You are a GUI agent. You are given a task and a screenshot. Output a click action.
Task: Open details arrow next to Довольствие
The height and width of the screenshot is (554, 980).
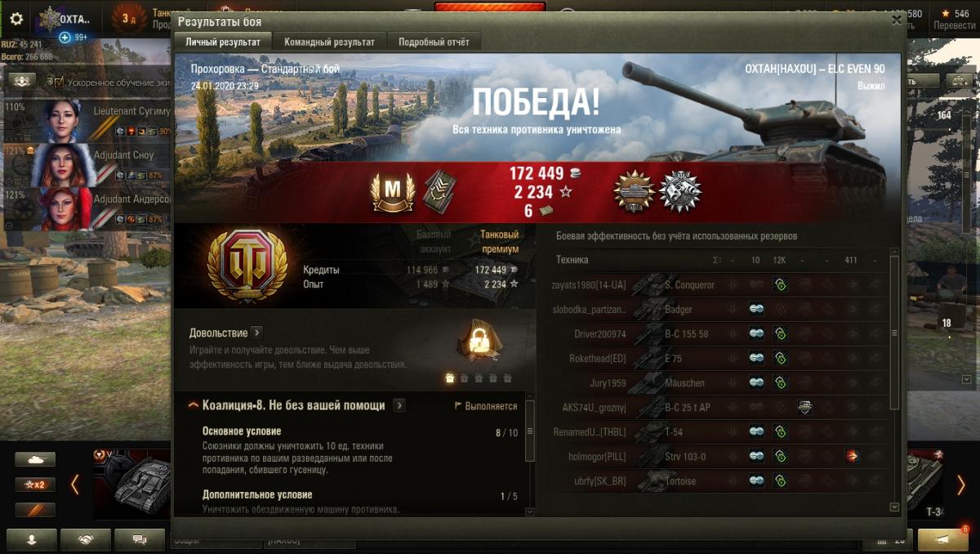point(256,333)
